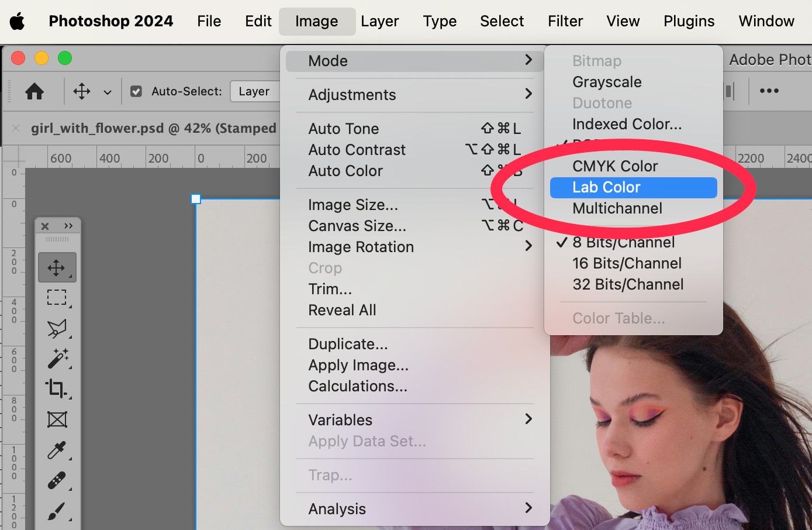Select the Move tool in the toolbox
The image size is (812, 530).
click(x=57, y=268)
